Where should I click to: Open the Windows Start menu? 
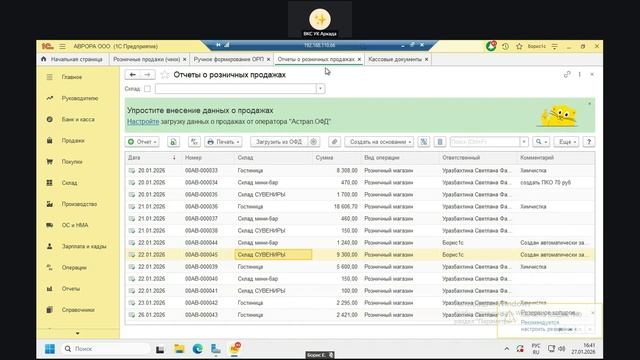(50, 349)
